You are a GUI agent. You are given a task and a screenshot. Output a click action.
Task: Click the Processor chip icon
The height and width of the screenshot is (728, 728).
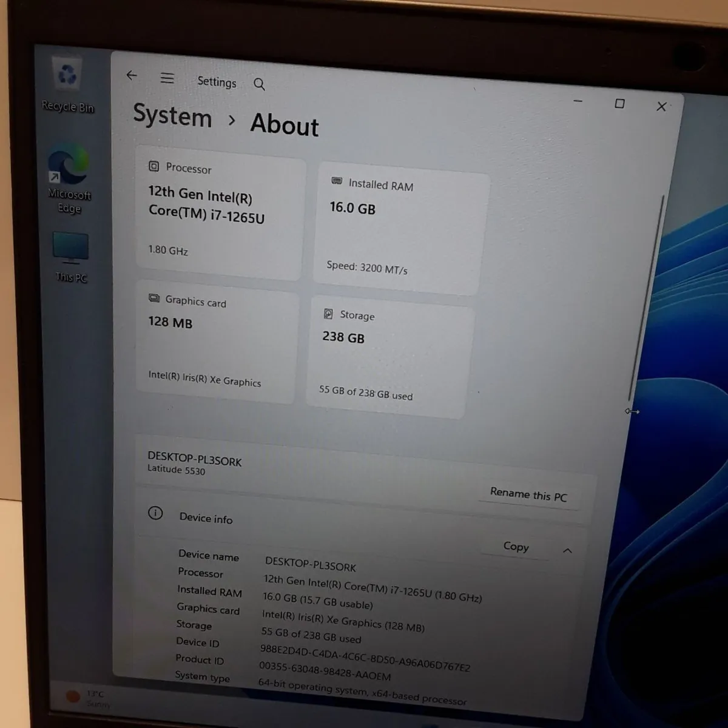[x=154, y=166]
